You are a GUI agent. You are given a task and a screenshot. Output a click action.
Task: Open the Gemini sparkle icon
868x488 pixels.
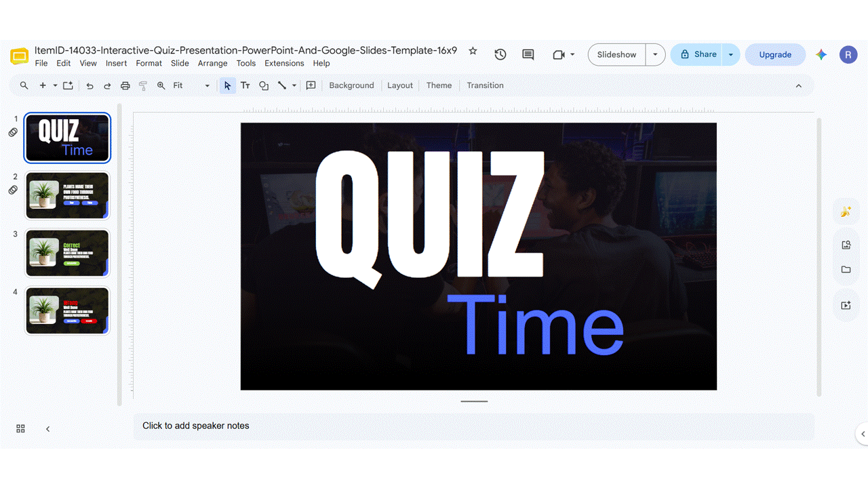[821, 55]
